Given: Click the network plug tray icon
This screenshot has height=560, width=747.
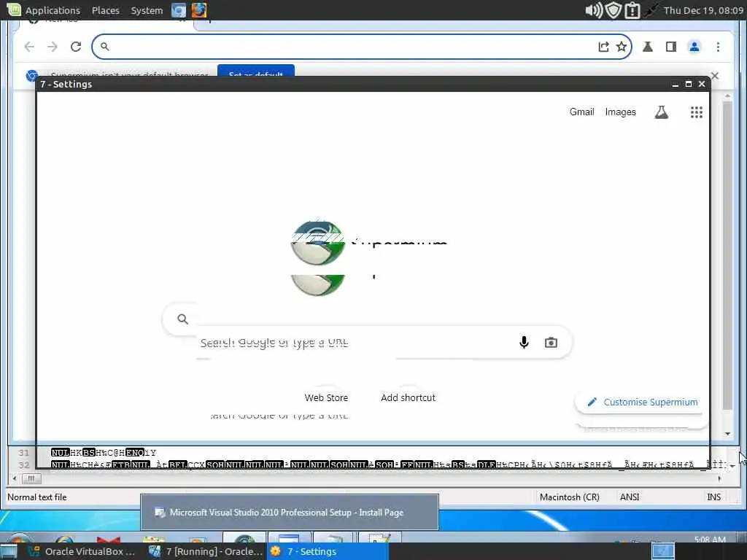Looking at the screenshot, I should click(651, 10).
